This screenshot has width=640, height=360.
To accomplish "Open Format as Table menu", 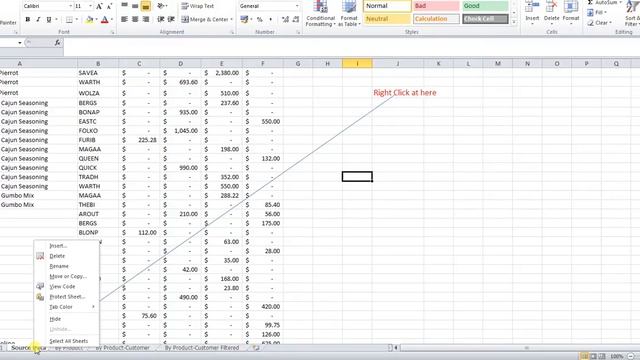I will pyautogui.click(x=349, y=13).
